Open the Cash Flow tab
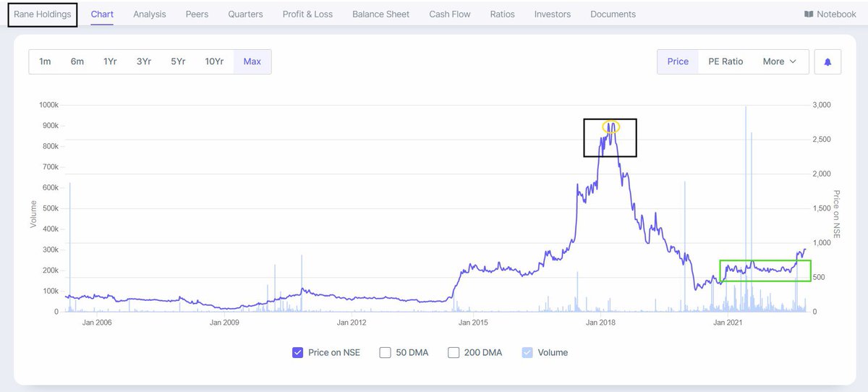This screenshot has height=392, width=868. point(450,14)
